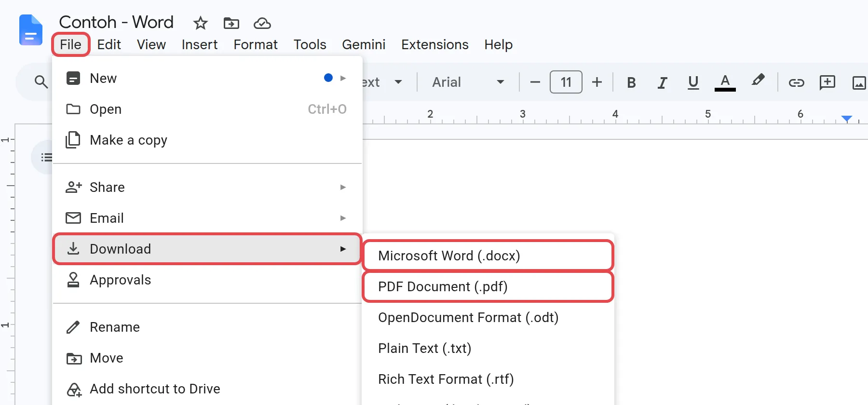Click the New document icon
868x405 pixels.
73,78
